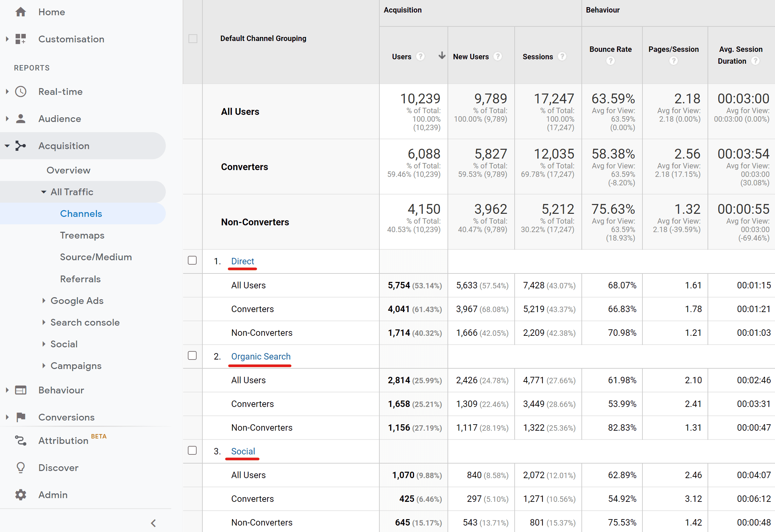The image size is (775, 532).
Task: Click the Home house icon
Action: (21, 12)
